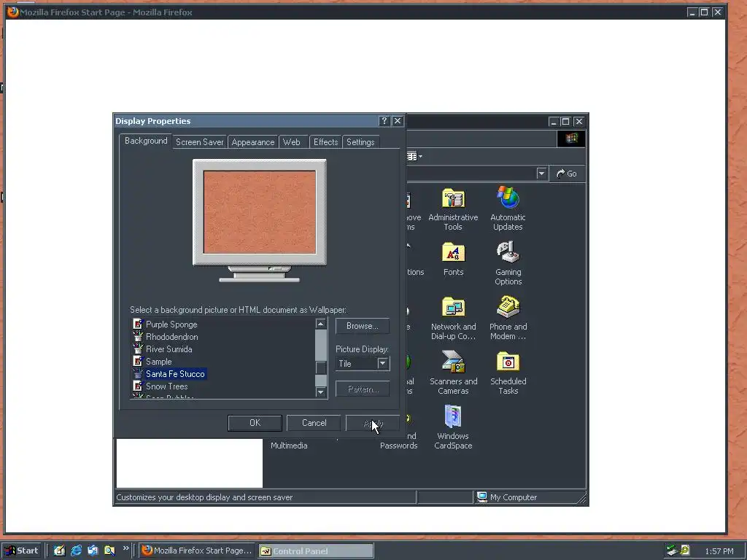Click the icon beside River Sumida wallpaper
Screen dimensions: 747x560
tap(138, 349)
